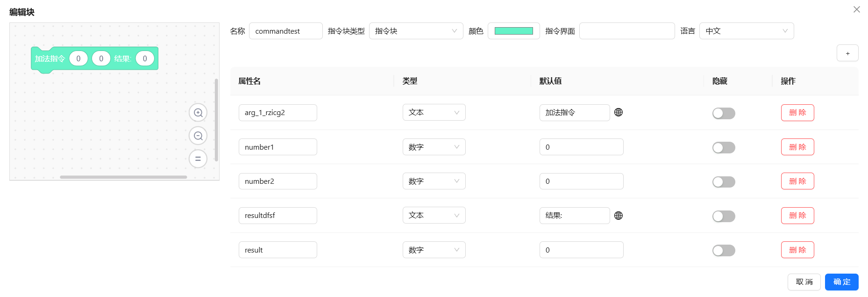The width and height of the screenshot is (868, 297).
Task: Edit the 结果: default value field
Action: click(575, 216)
